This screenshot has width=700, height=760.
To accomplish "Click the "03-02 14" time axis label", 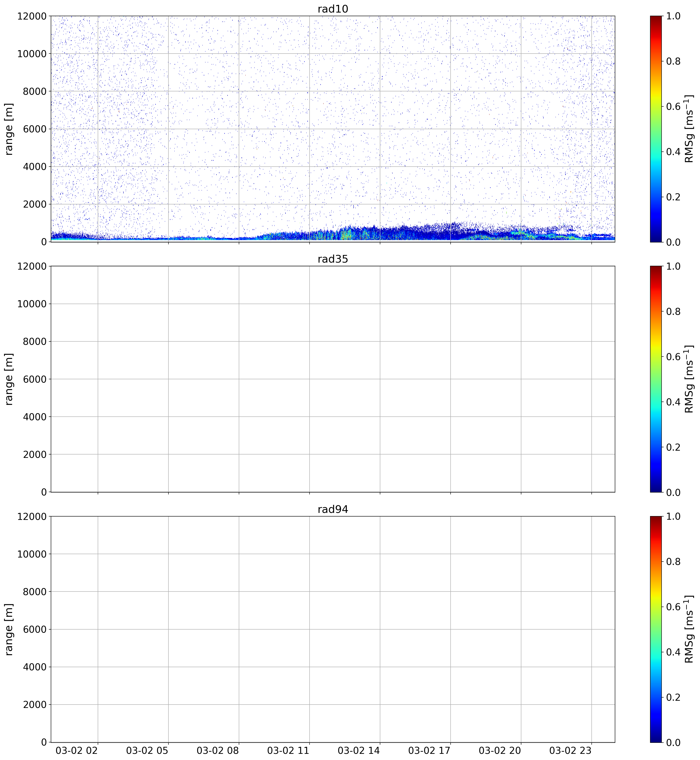I will (x=359, y=751).
